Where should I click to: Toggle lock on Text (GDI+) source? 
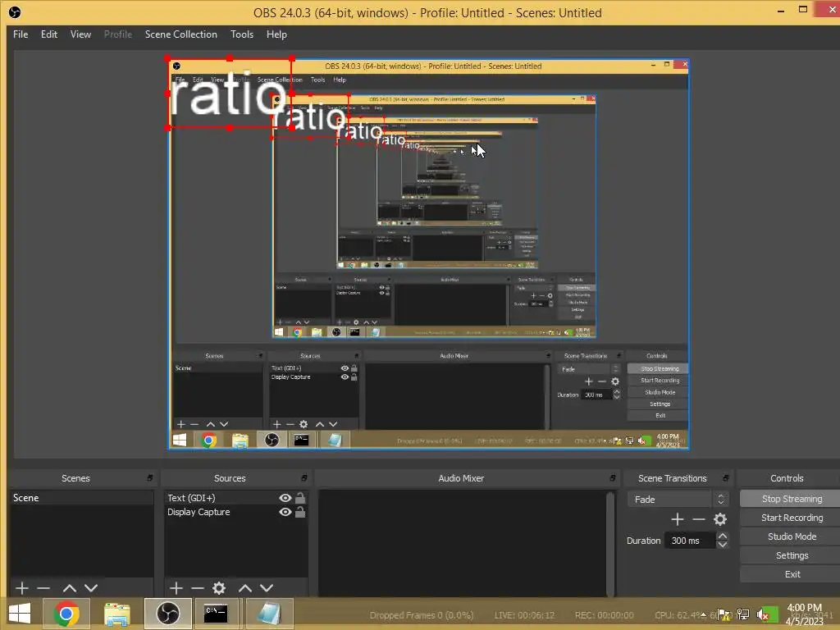coord(300,498)
